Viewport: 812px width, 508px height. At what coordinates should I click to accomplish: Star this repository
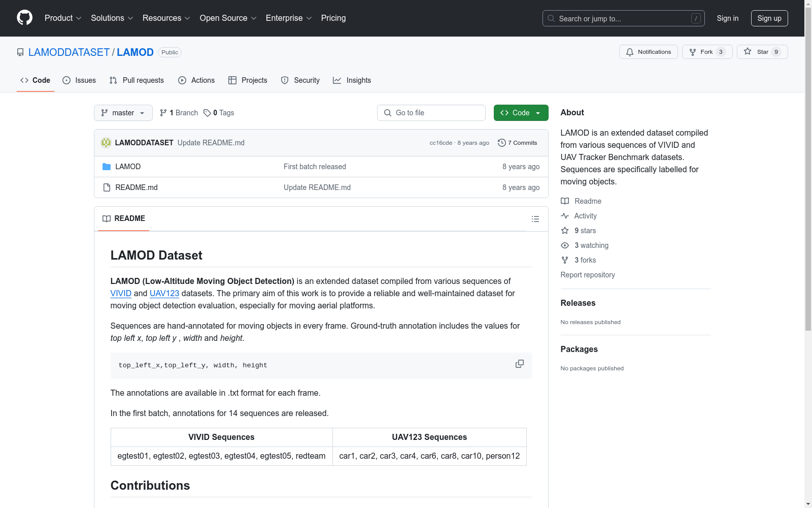click(x=762, y=52)
